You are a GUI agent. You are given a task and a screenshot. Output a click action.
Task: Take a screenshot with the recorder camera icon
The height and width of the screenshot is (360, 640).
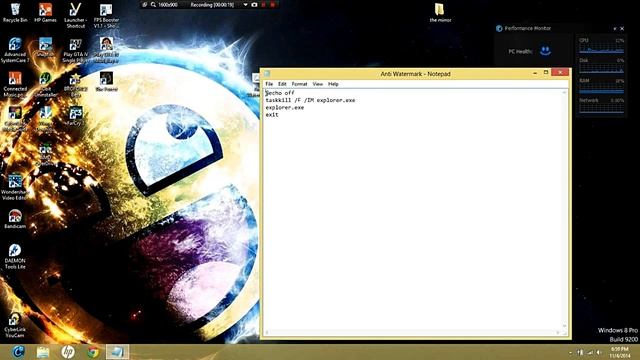click(x=254, y=4)
